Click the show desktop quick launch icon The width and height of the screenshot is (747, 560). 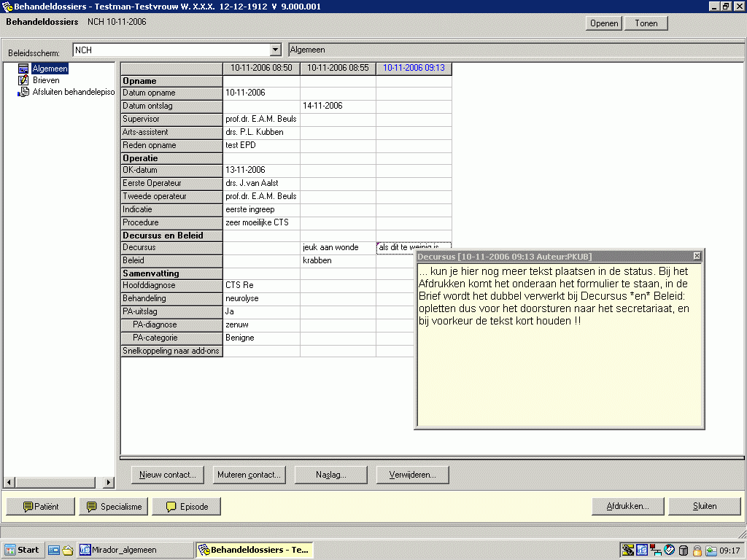point(54,550)
